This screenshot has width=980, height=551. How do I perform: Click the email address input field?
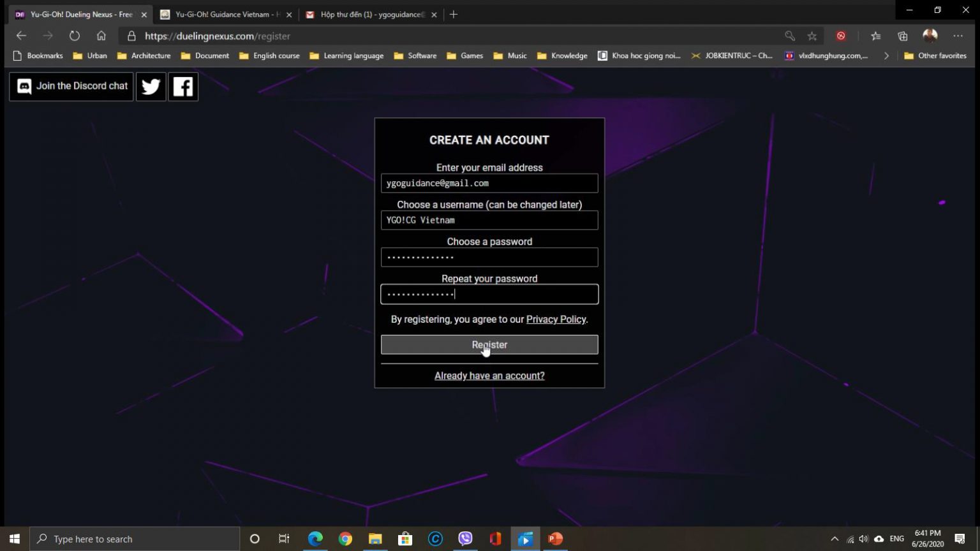pos(489,183)
